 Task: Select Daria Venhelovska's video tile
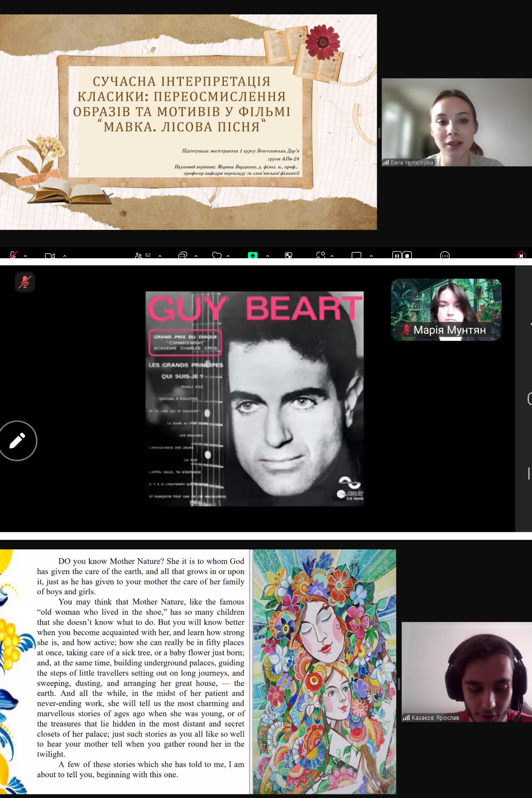tap(457, 122)
